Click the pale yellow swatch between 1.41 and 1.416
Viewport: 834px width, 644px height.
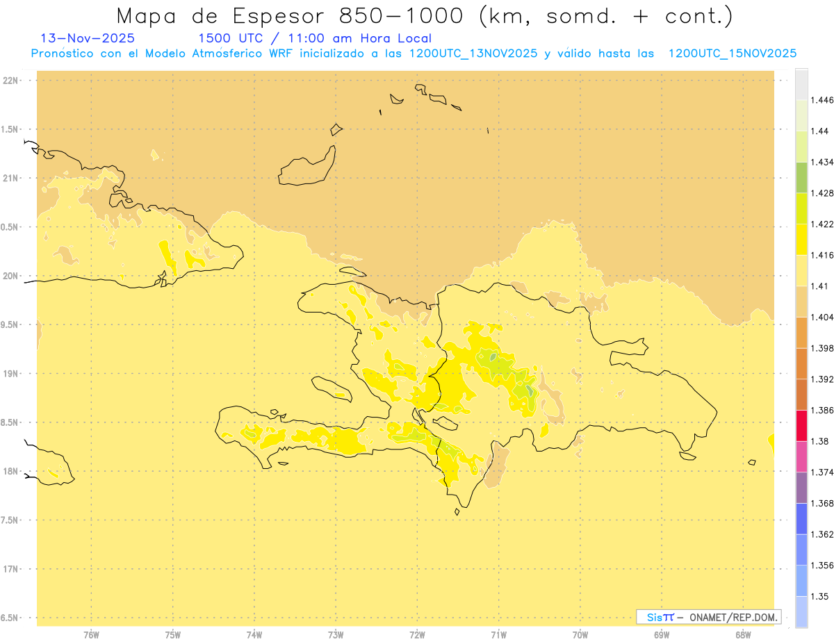[x=801, y=270]
